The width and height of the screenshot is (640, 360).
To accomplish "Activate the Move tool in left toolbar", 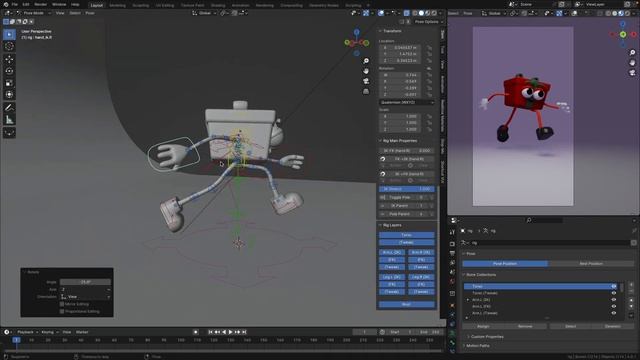I will pyautogui.click(x=9, y=59).
